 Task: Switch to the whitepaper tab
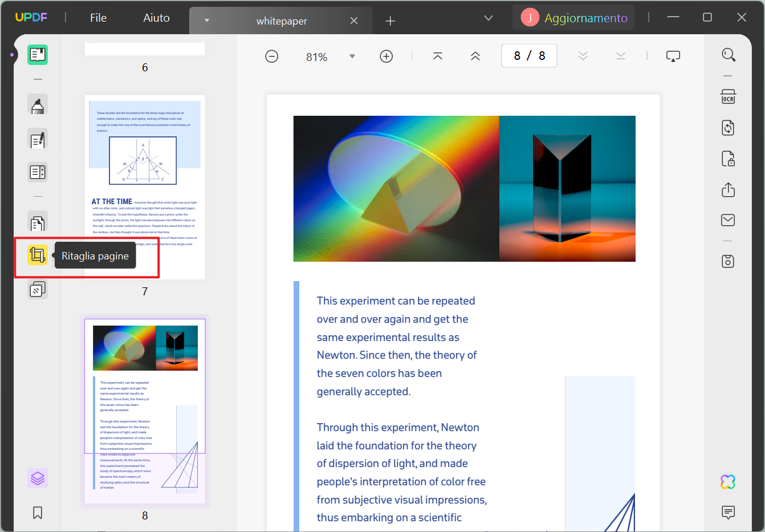pyautogui.click(x=282, y=21)
